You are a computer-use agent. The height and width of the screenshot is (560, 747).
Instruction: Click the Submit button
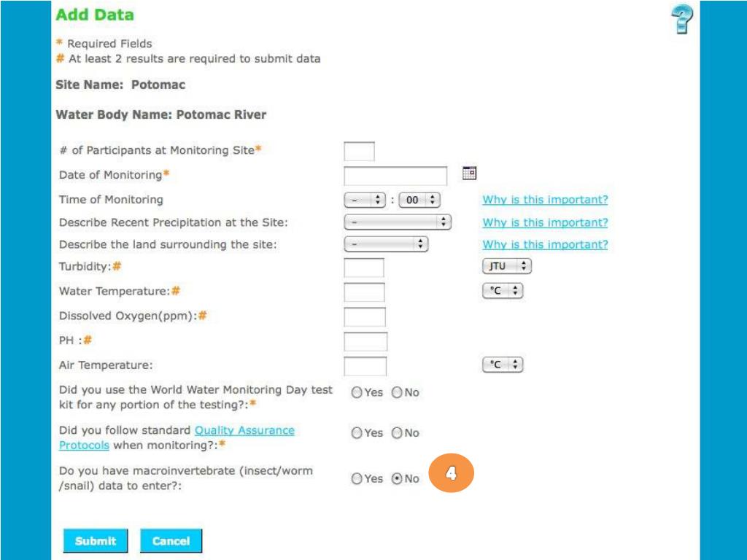click(96, 541)
